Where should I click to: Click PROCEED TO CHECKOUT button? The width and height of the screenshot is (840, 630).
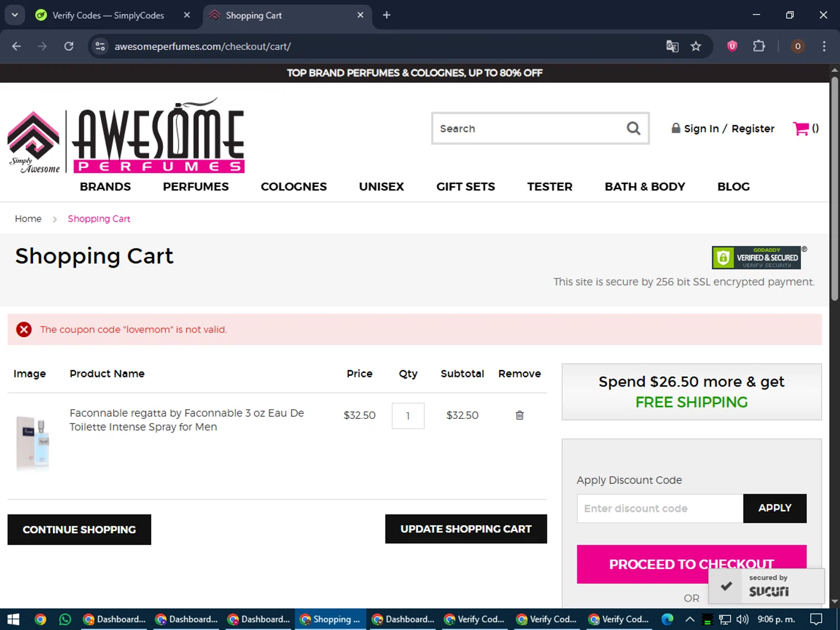(692, 564)
